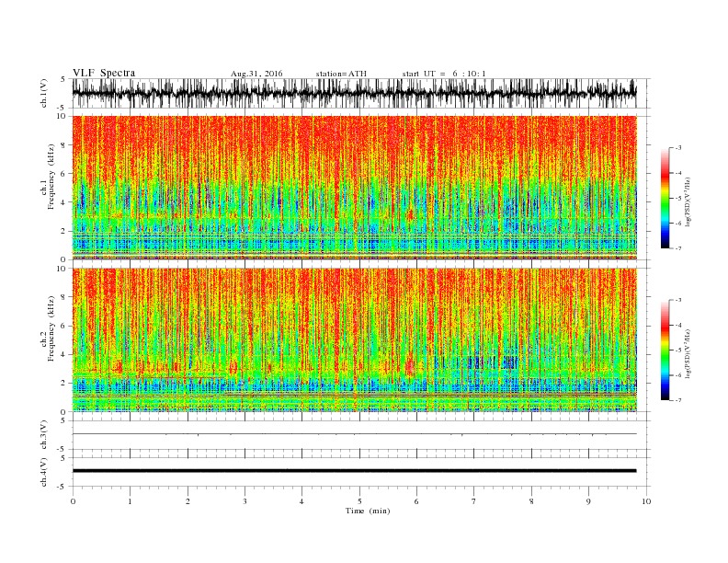The width and height of the screenshot is (728, 563).
Task: Click tick label "8" on the Time axis
Action: pos(531,501)
